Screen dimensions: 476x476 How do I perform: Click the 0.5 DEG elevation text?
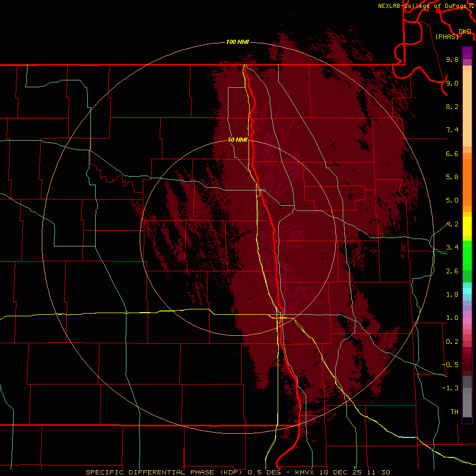pyautogui.click(x=264, y=472)
